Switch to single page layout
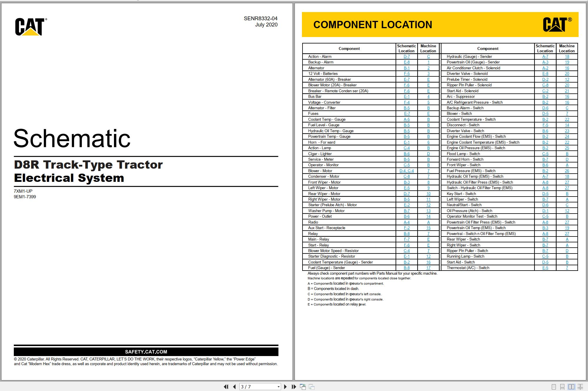This screenshot has width=588, height=391. point(554,387)
